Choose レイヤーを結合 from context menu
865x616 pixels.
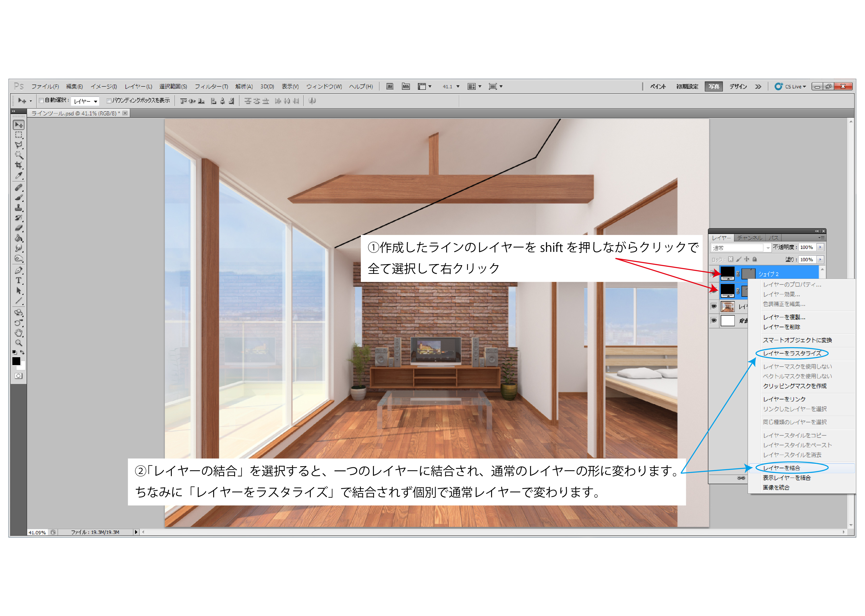point(782,468)
